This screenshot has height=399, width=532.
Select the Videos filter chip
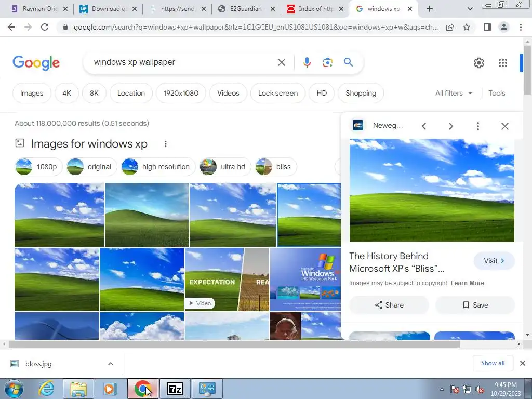[229, 93]
